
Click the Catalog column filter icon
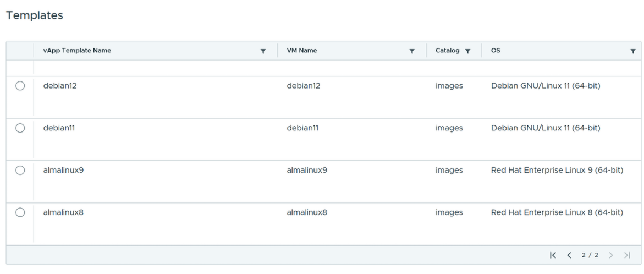tap(467, 51)
